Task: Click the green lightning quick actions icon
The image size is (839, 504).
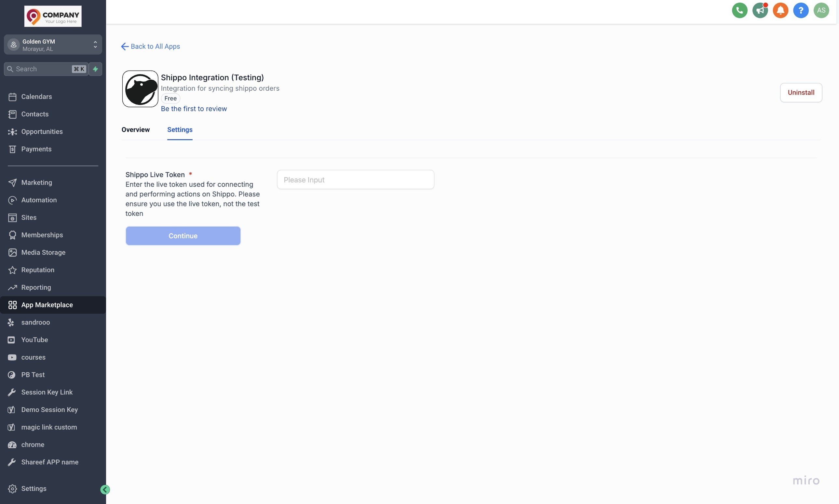Action: [95, 69]
